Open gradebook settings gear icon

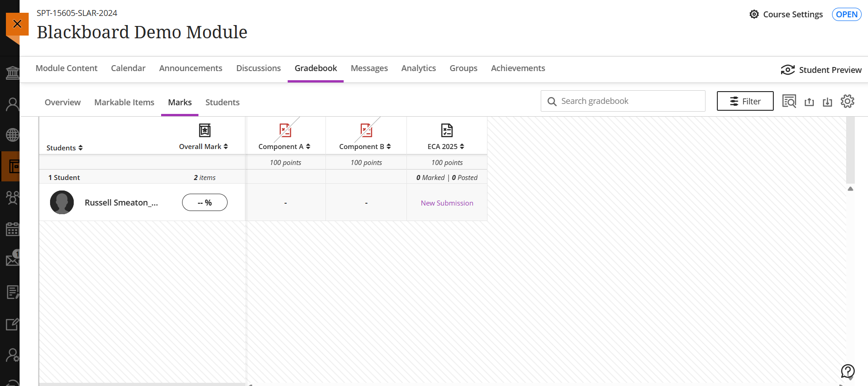pos(848,101)
